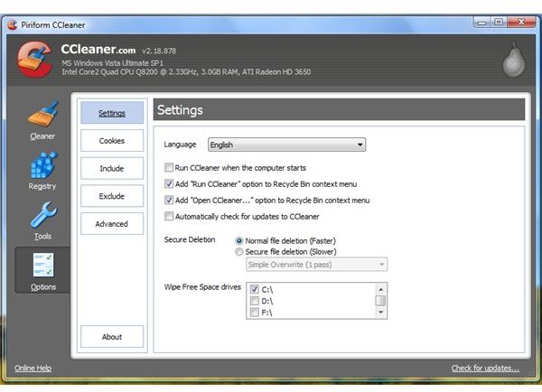This screenshot has width=542, height=392.
Task: Uncheck the C:\ wipe drive
Action: [255, 289]
